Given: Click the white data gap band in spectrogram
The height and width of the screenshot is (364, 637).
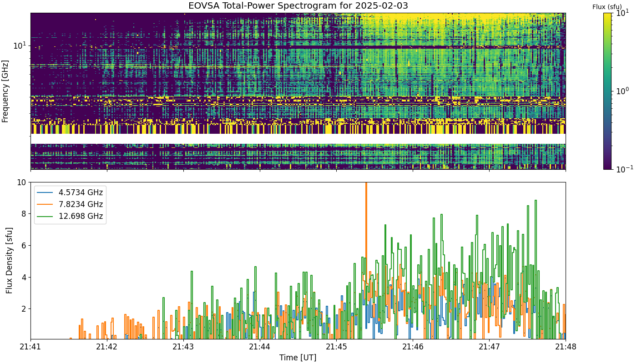Looking at the screenshot, I should coord(298,139).
